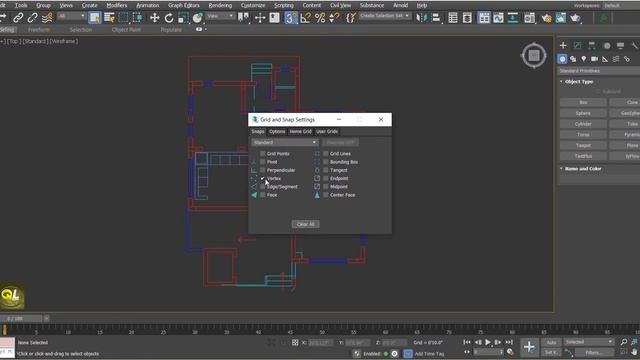Screen dimensions: 640x360
Task: Enable the Endpoint snap checkbox
Action: (325, 178)
